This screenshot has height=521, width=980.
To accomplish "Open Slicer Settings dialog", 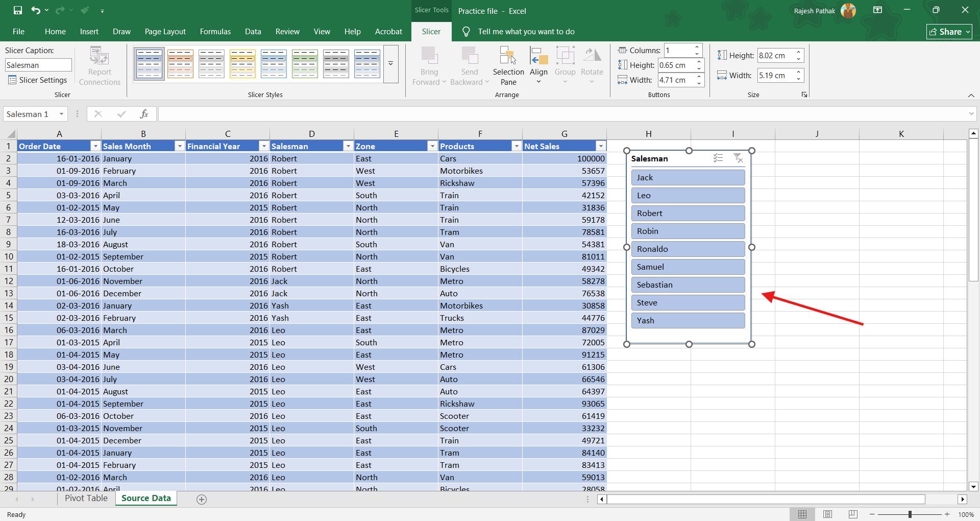I will click(38, 80).
